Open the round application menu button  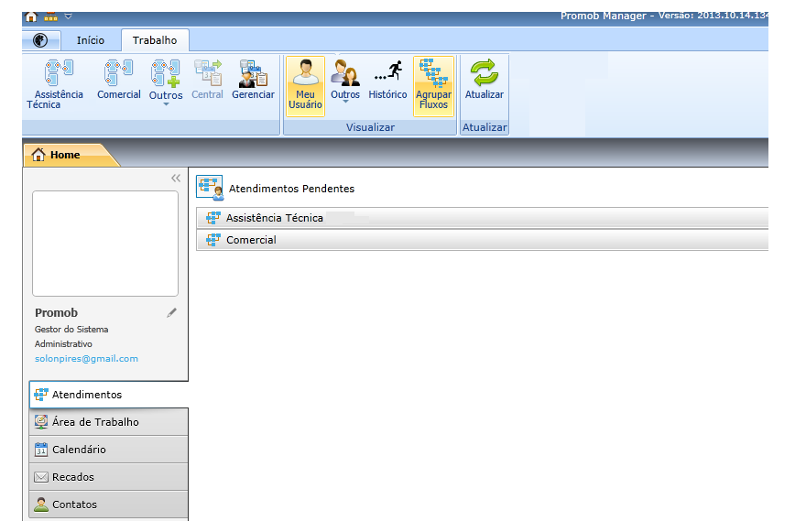pyautogui.click(x=40, y=40)
